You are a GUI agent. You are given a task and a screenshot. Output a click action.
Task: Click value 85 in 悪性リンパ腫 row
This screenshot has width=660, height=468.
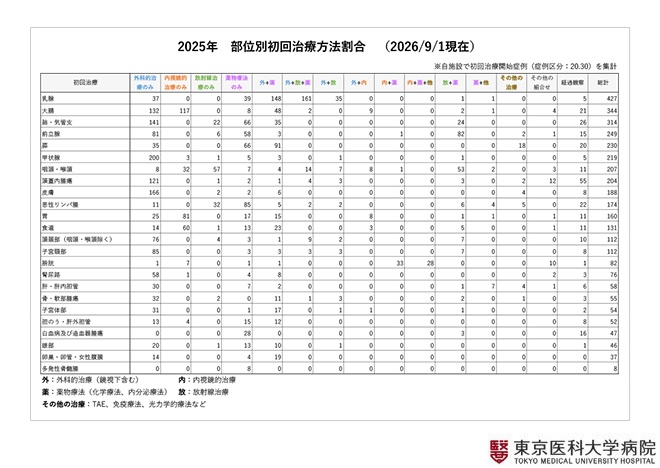247,205
